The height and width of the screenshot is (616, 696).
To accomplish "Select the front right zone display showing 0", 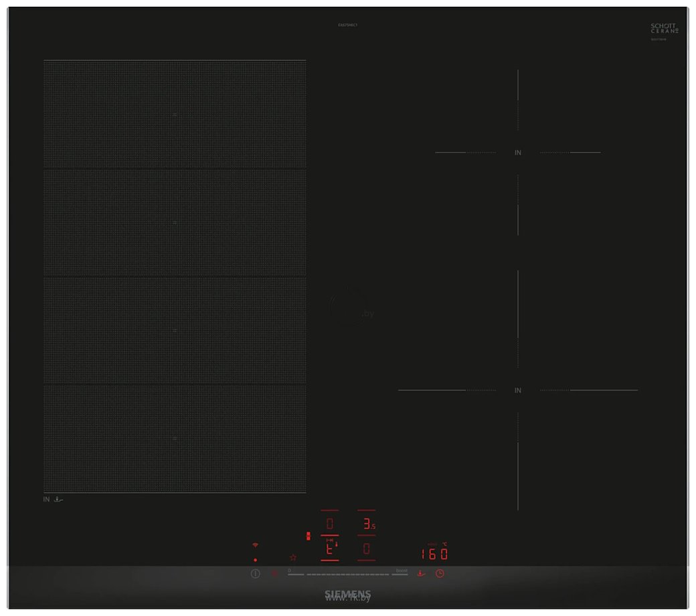I will pyautogui.click(x=367, y=549).
